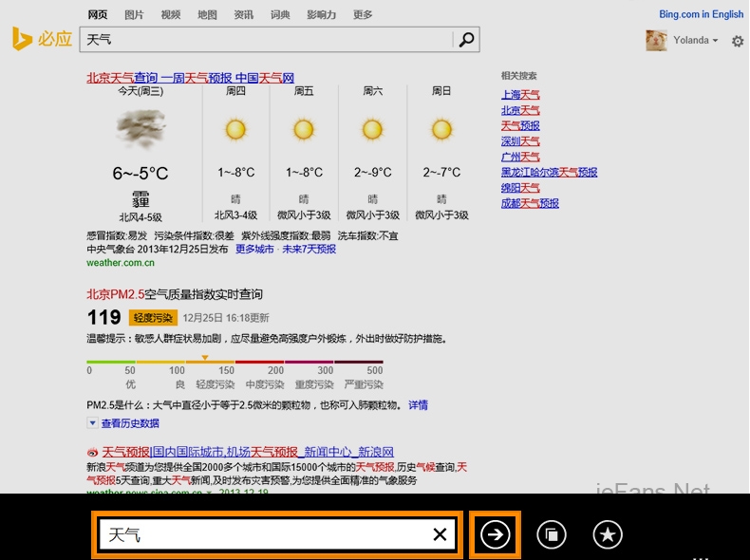
Task: Expand 查看历史数据 disclosure arrow
Action: [92, 422]
